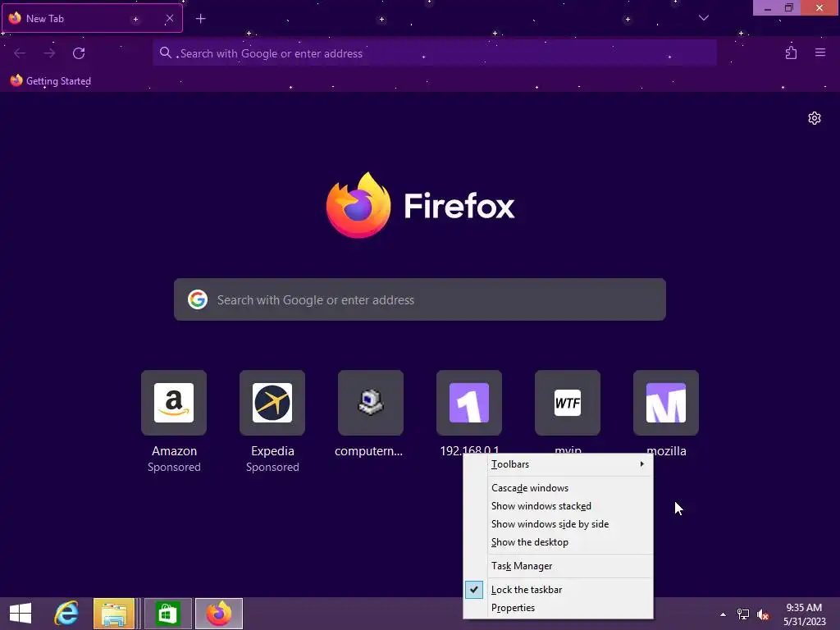The image size is (840, 630).
Task: Open the Getting Started bookmark
Action: point(50,81)
